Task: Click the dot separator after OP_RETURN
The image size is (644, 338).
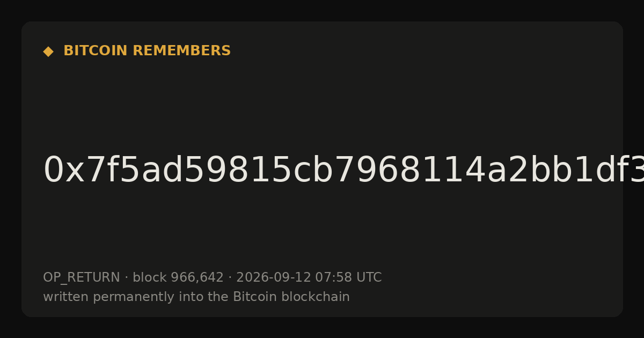Action: (127, 278)
